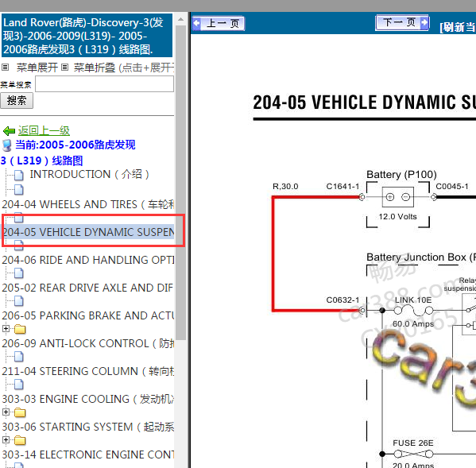Viewport: 476px width, 468px height.
Task: Click the 204-05 VEHICLE DYNAMIC diagram heading
Action: [364, 102]
